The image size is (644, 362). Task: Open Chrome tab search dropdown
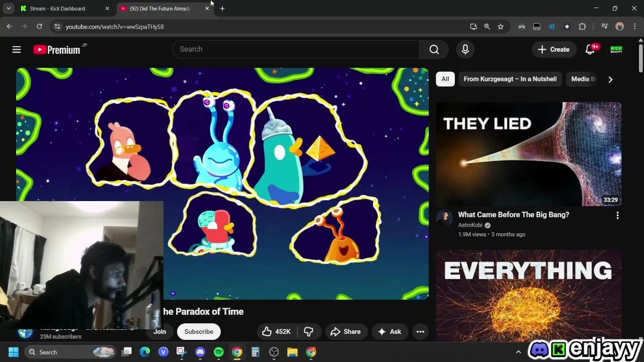tap(9, 9)
